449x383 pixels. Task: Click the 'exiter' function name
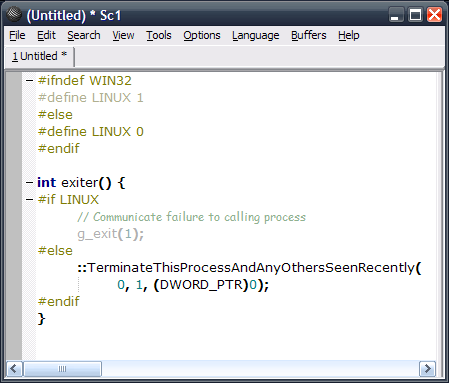click(80, 183)
